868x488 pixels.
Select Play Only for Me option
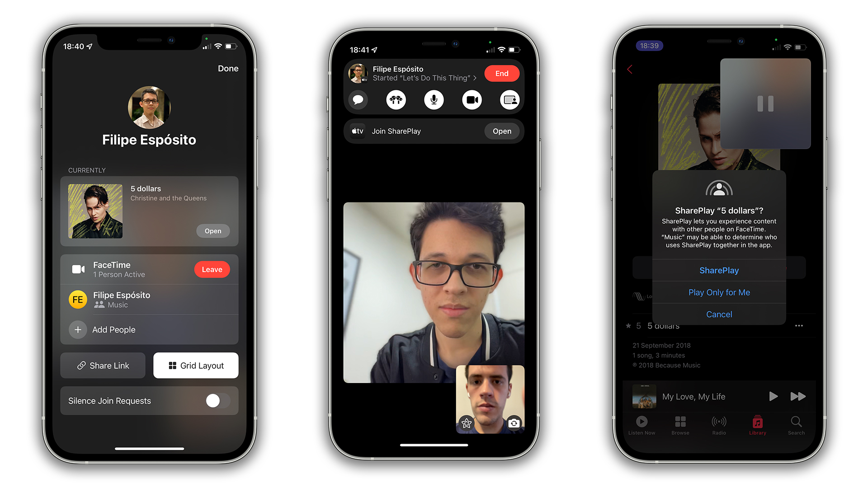[x=718, y=292]
